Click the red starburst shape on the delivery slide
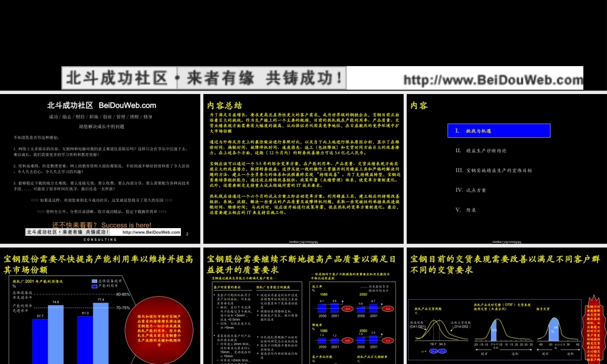The width and height of the screenshot is (607, 364). [594, 329]
